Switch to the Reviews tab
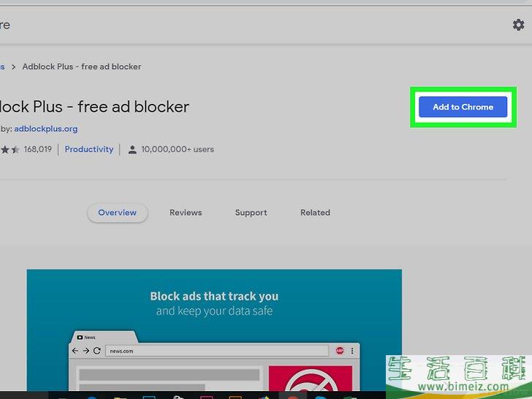 click(186, 213)
